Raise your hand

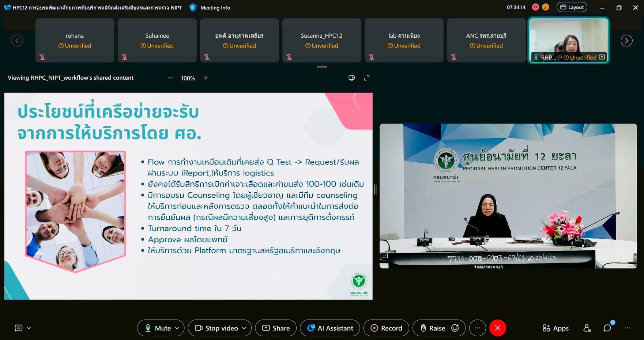tap(433, 328)
